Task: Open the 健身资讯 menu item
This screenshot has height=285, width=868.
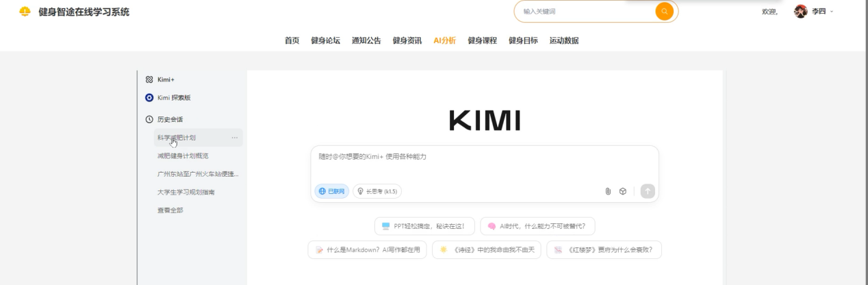Action: pyautogui.click(x=407, y=40)
